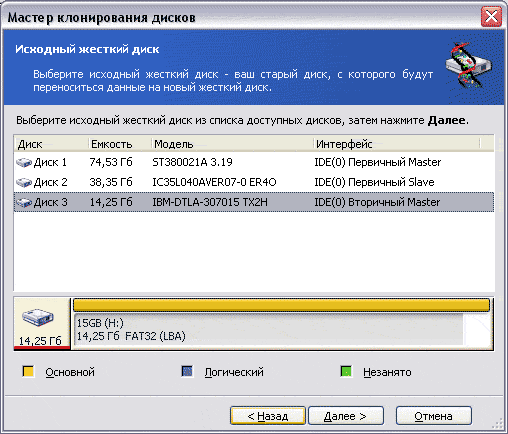
Task: Click the 38,35 Гб capacity cell
Action: click(111, 182)
